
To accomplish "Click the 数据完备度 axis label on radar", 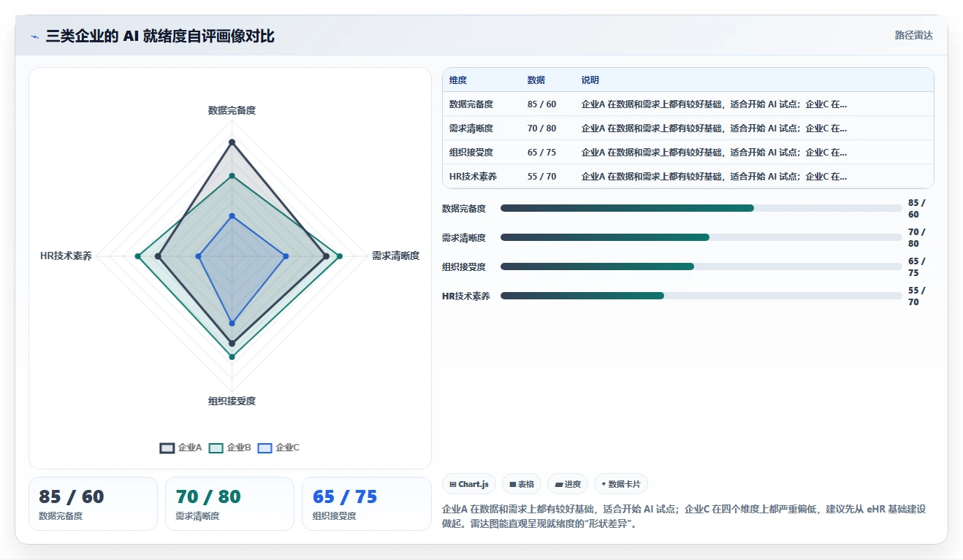I will 232,110.
